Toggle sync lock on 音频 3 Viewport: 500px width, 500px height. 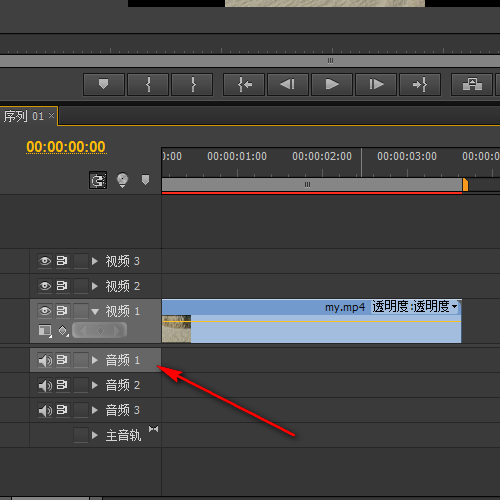coord(62,410)
